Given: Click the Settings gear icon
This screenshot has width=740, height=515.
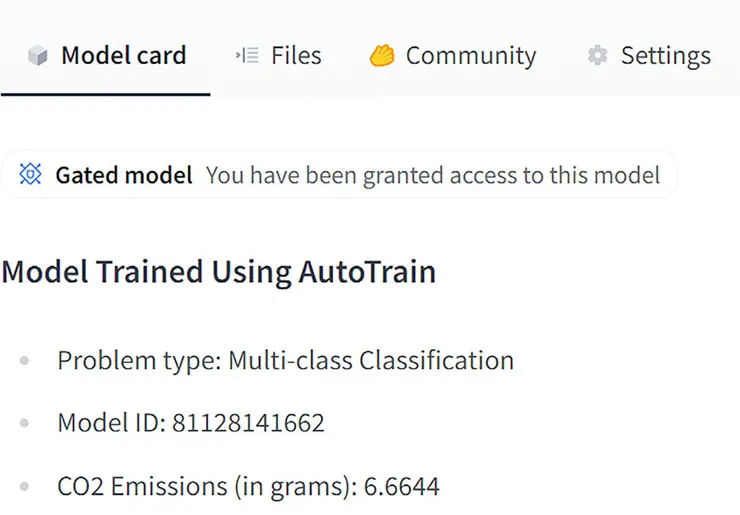Looking at the screenshot, I should point(597,56).
